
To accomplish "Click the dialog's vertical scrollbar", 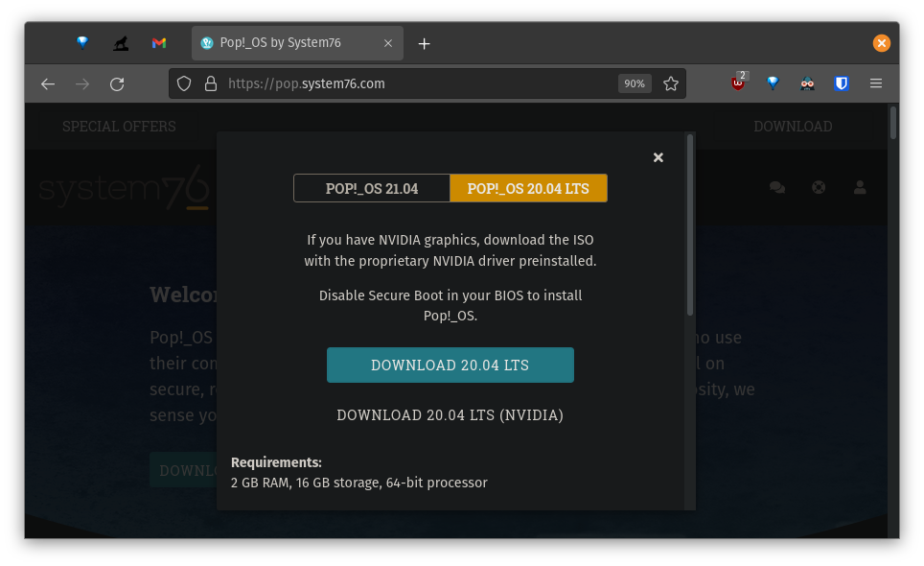I will pyautogui.click(x=690, y=224).
